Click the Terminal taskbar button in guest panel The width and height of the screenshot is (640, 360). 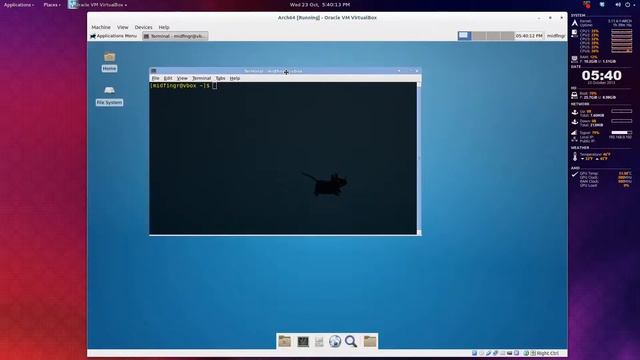pyautogui.click(x=175, y=36)
